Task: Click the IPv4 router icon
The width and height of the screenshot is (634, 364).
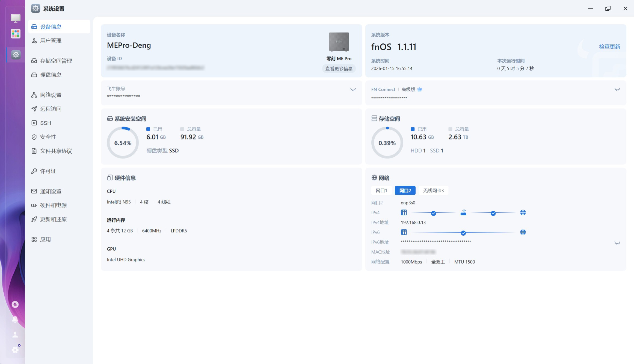Action: coord(463,212)
